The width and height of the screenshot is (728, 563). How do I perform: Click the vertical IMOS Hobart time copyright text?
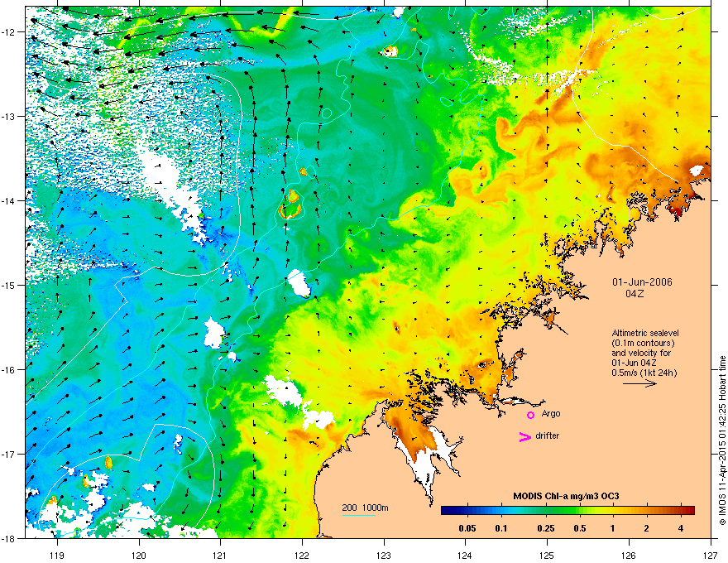pos(722,440)
